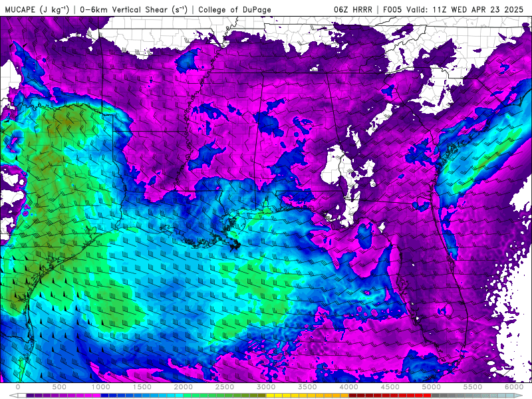Click the 3500 tick label on color scale
532x399 pixels.
click(307, 387)
